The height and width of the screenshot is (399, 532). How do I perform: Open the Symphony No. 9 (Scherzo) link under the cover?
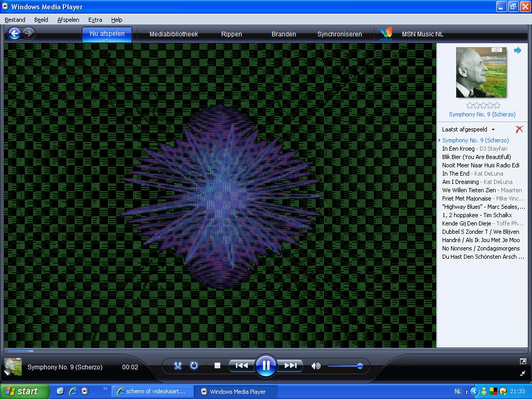482,114
